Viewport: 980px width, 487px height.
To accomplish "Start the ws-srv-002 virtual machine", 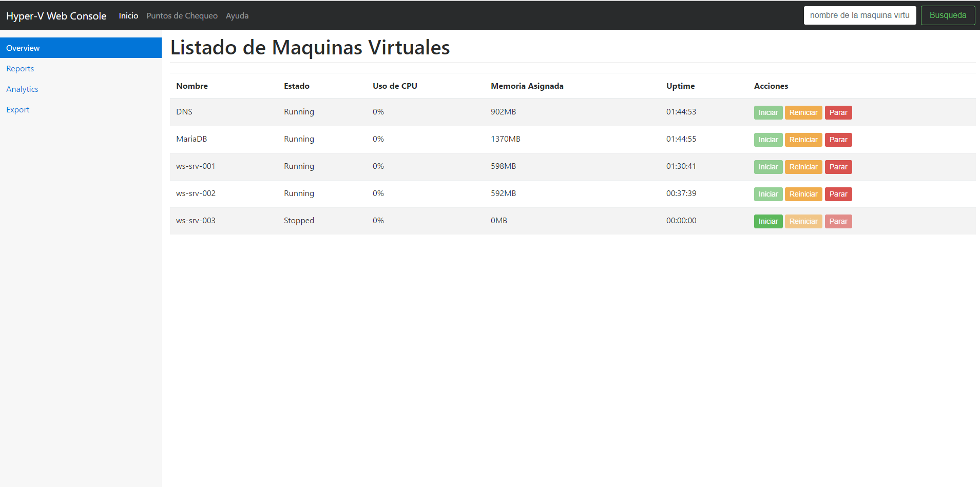I will [x=768, y=194].
